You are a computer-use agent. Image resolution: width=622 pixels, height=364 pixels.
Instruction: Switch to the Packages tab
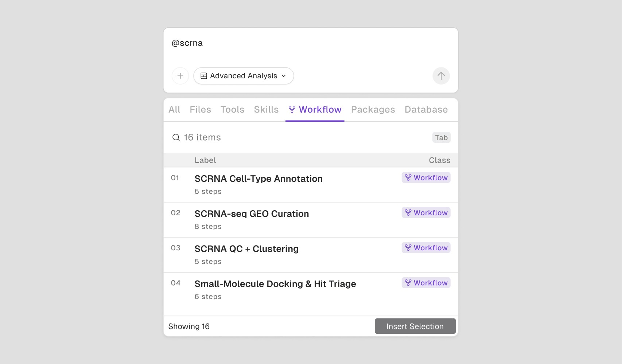point(373,110)
